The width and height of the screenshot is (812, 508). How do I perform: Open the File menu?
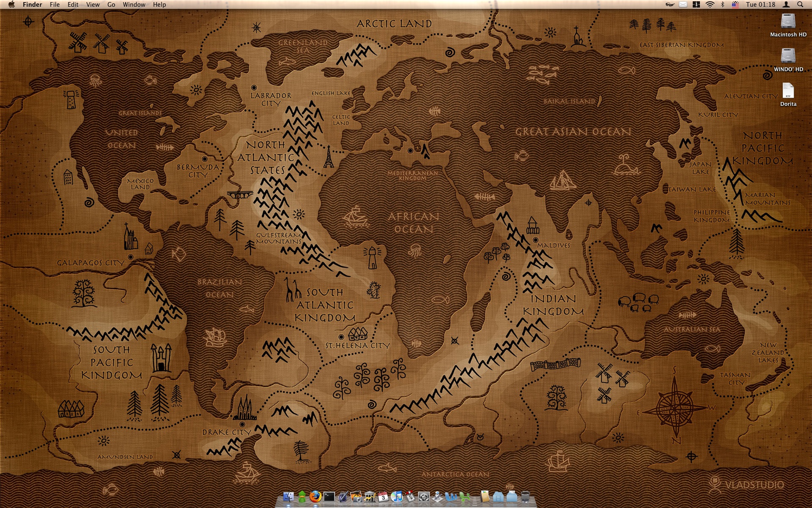pos(55,5)
